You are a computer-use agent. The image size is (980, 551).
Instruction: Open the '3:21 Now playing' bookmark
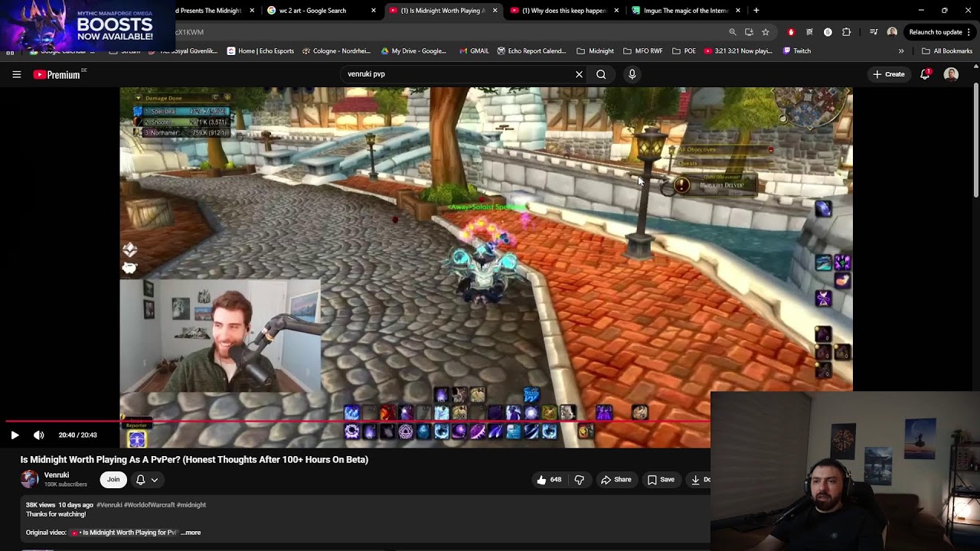coord(738,51)
